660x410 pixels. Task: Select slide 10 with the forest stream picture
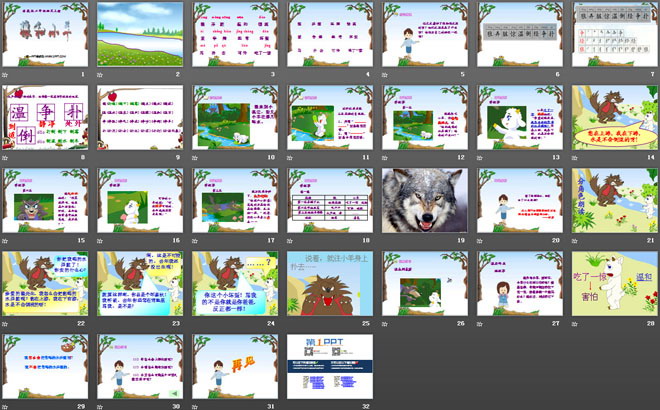click(x=235, y=117)
